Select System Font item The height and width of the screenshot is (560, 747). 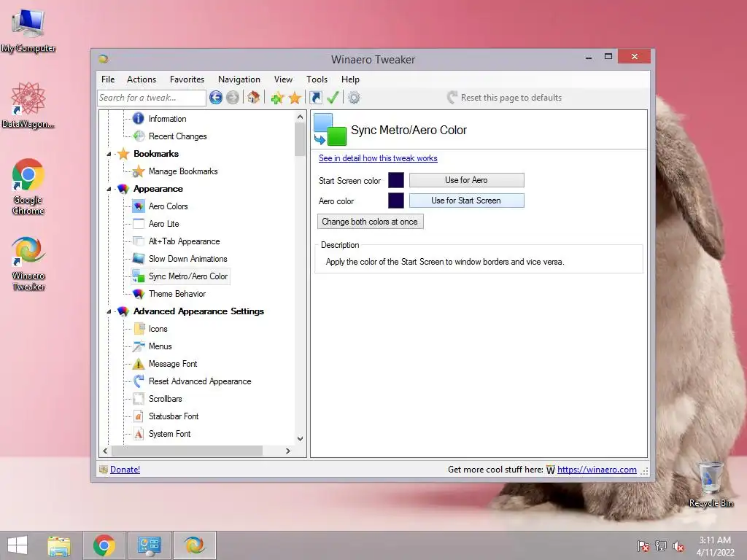169,434
